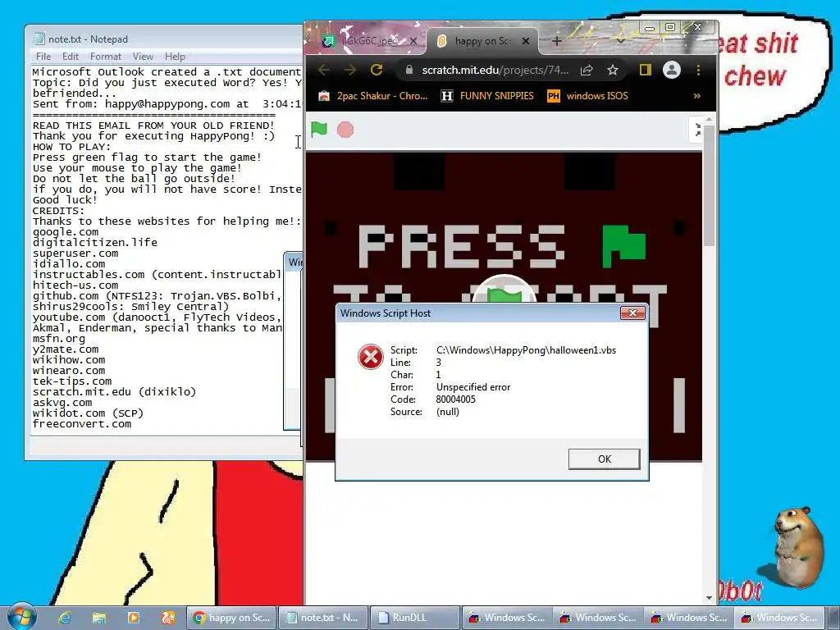Reload the scratch.mit.edu page
The width and height of the screenshot is (840, 630).
(x=377, y=70)
